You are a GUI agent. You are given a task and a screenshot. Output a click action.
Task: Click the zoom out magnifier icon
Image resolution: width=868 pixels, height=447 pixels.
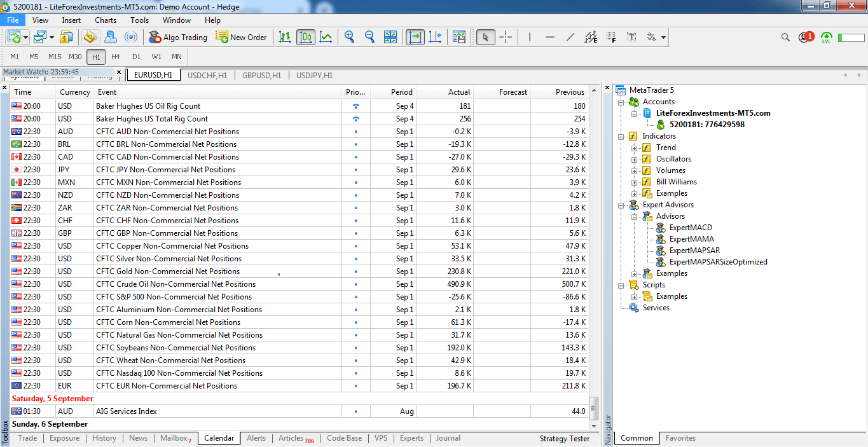click(369, 38)
